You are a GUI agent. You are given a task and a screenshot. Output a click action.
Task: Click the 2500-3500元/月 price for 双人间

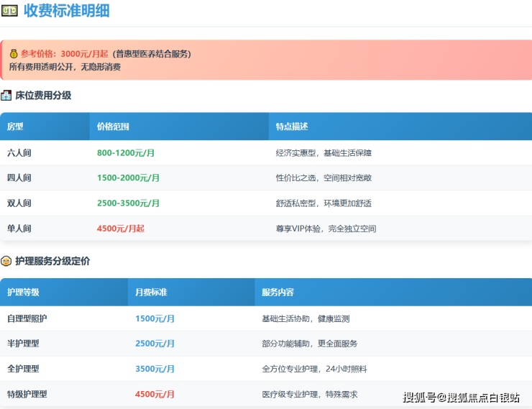point(128,203)
